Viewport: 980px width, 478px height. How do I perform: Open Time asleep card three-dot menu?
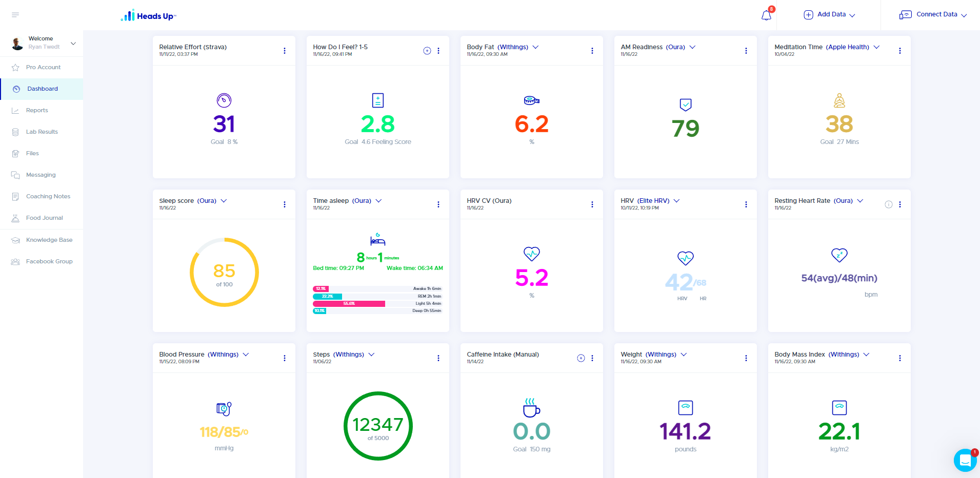(x=438, y=204)
